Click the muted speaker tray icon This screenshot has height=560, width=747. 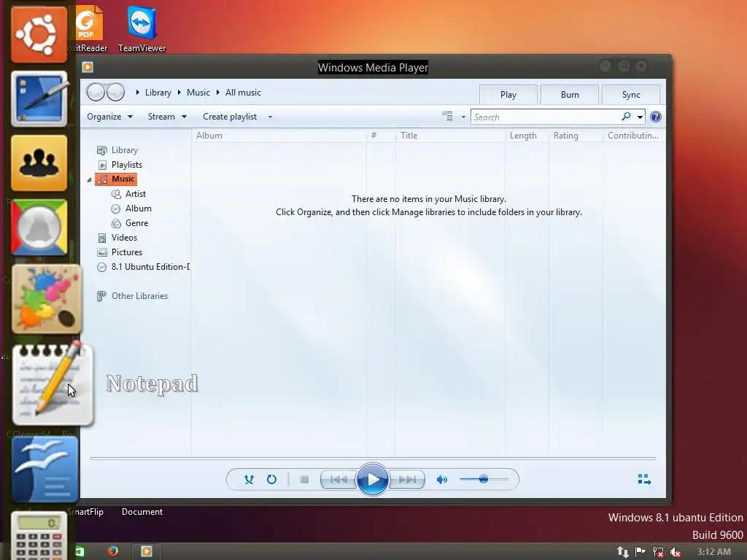(675, 552)
